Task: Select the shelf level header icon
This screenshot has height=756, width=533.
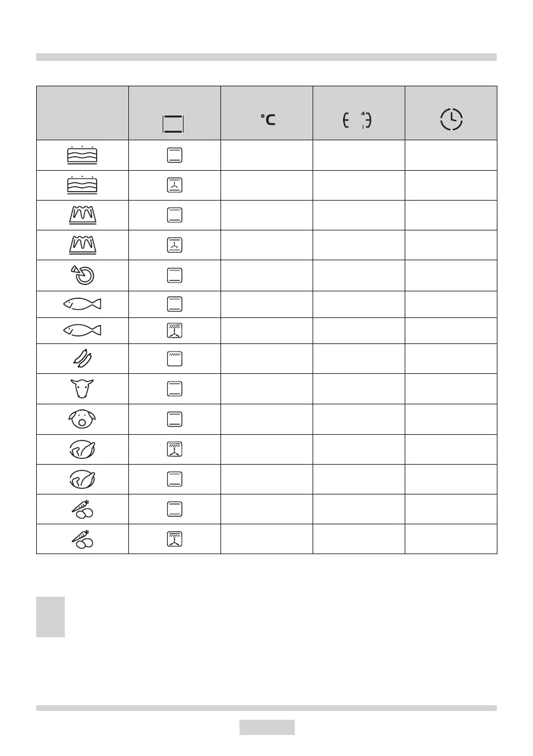Action: (x=358, y=121)
